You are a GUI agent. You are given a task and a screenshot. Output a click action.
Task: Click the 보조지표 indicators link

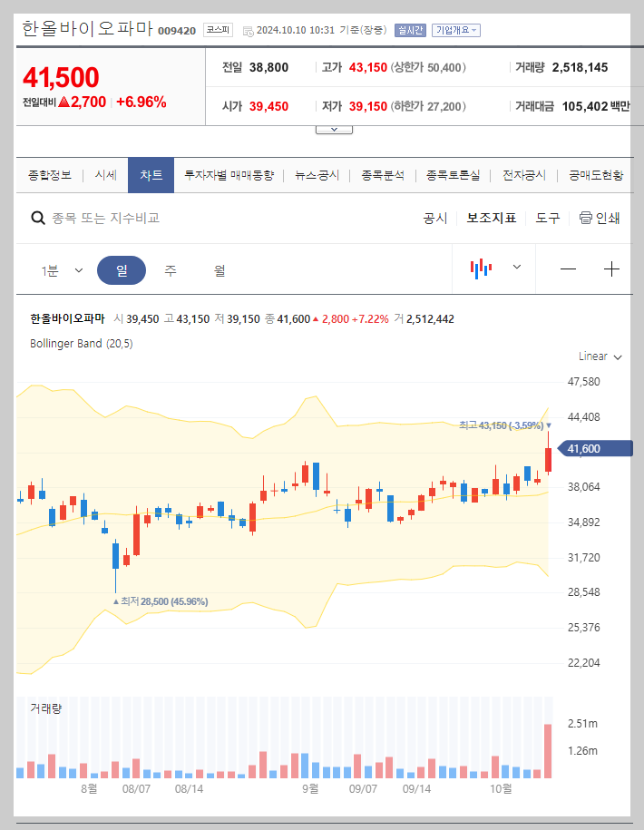489,218
